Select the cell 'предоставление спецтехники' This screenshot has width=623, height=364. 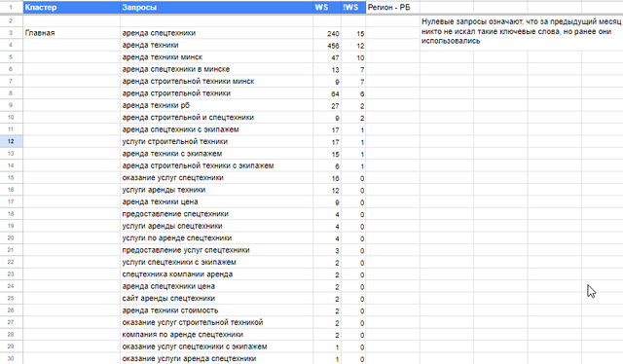(216, 214)
